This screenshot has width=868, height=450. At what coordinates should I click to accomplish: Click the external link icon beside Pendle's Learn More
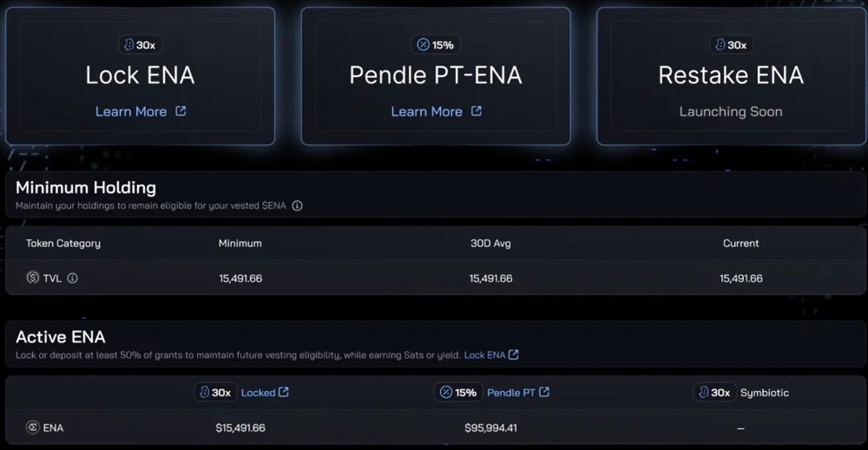click(476, 111)
